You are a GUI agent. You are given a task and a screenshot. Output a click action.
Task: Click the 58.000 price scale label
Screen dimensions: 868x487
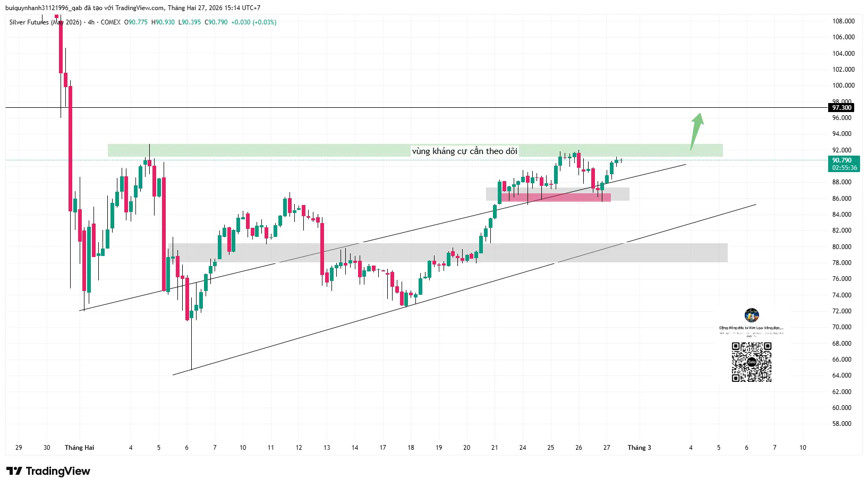[843, 424]
